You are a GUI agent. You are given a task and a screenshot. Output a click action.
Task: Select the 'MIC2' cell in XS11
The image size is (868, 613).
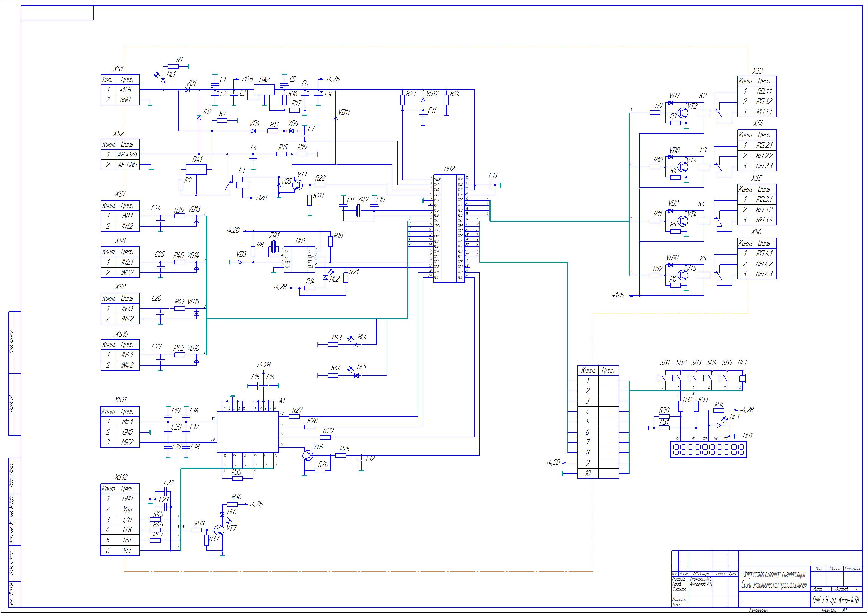coord(128,443)
